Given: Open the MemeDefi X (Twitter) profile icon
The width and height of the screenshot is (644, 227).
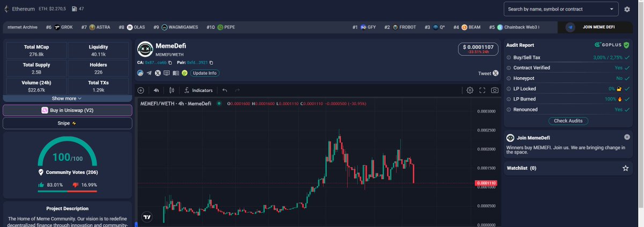Looking at the screenshot, I should pos(158,73).
